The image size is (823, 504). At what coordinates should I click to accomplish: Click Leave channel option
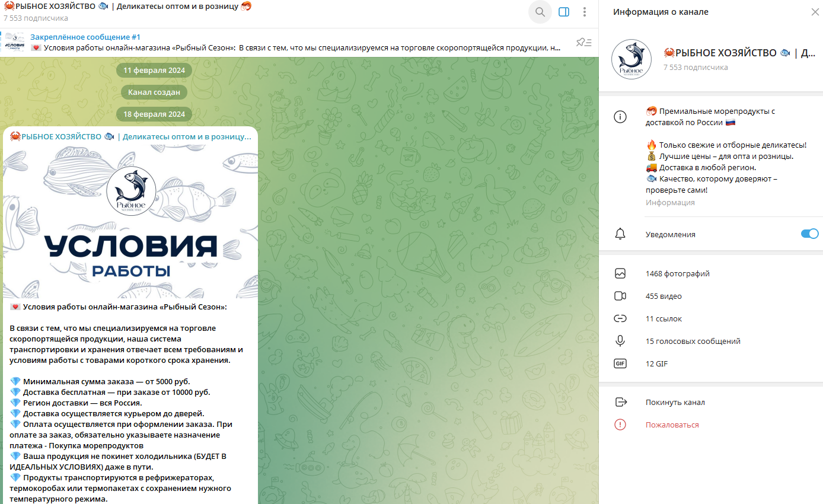[x=675, y=402]
